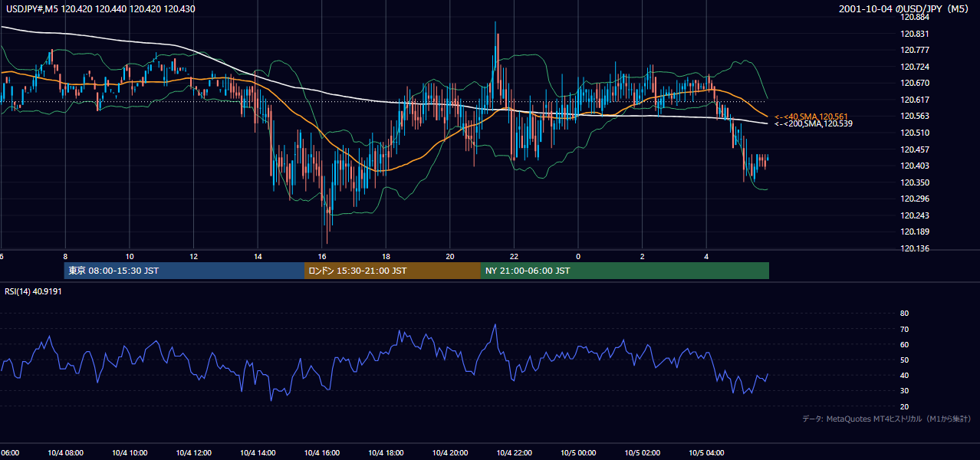The height and width of the screenshot is (460, 980).
Task: Click the 10/5 00:00 date label
Action: (578, 453)
